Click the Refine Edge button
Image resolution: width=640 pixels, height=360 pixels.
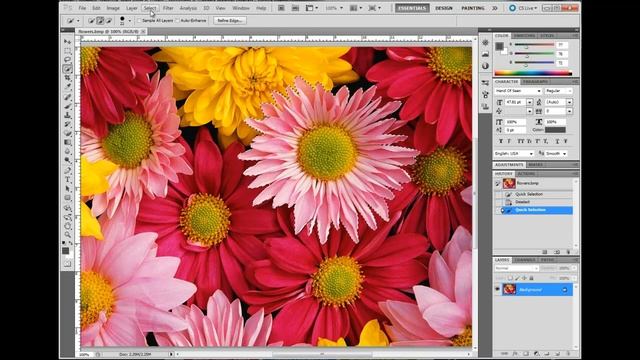point(230,20)
